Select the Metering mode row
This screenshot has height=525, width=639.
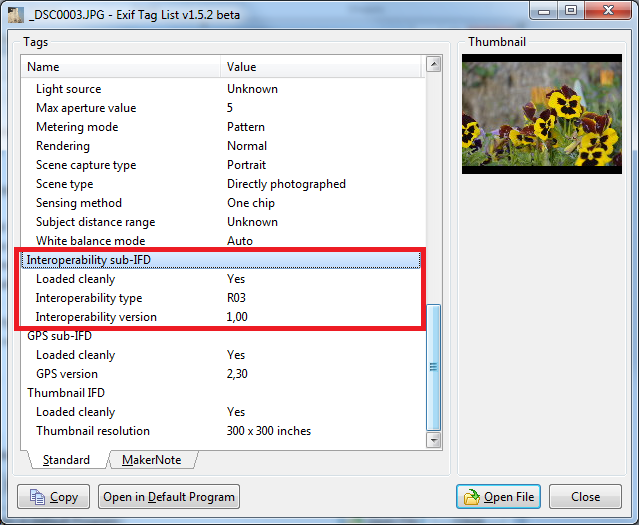220,127
